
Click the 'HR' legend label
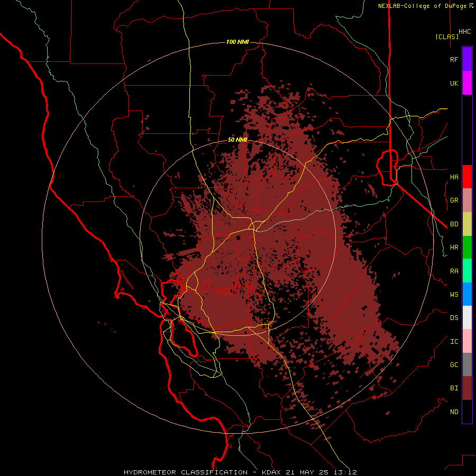tap(454, 248)
